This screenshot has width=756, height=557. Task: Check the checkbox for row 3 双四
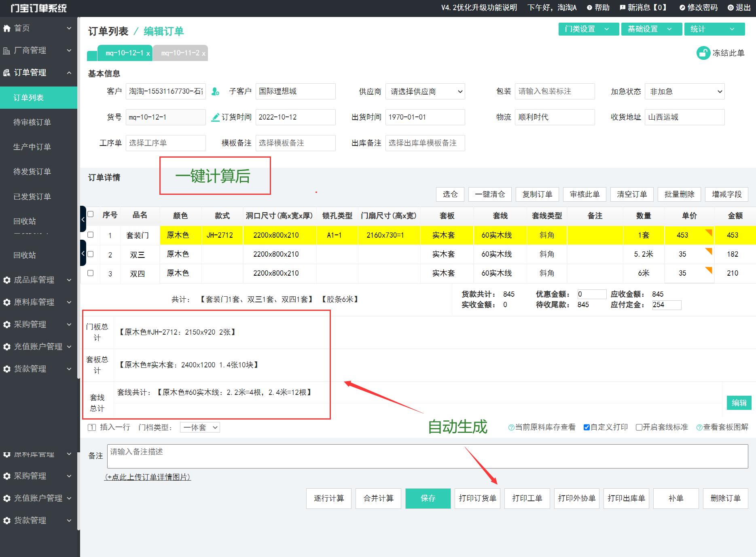coord(91,273)
